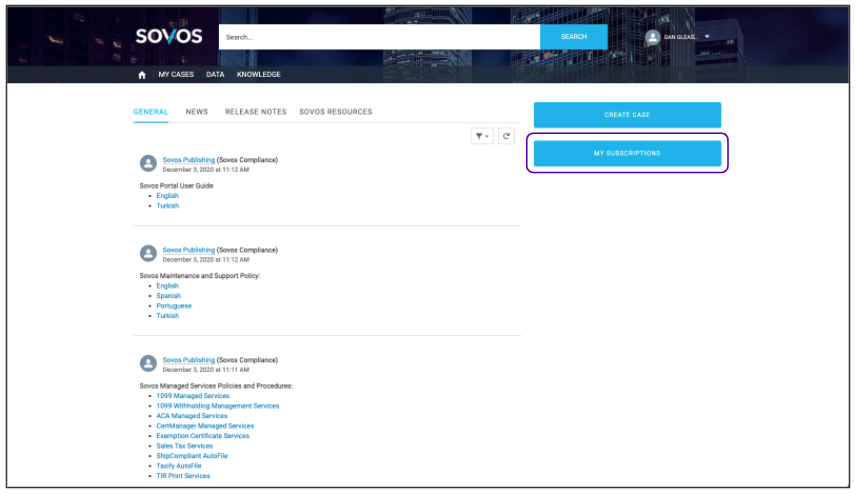This screenshot has width=857, height=494.
Task: Open the 1099 Managed Services link
Action: 192,396
